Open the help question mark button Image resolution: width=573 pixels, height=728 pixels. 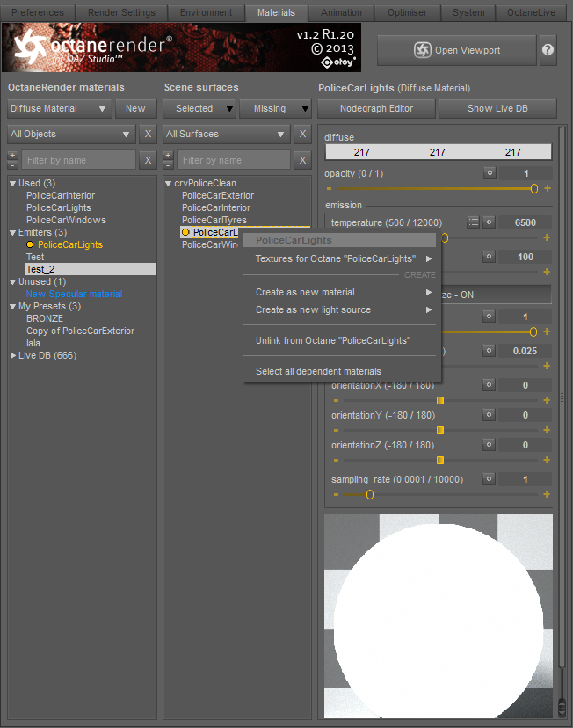pos(548,50)
